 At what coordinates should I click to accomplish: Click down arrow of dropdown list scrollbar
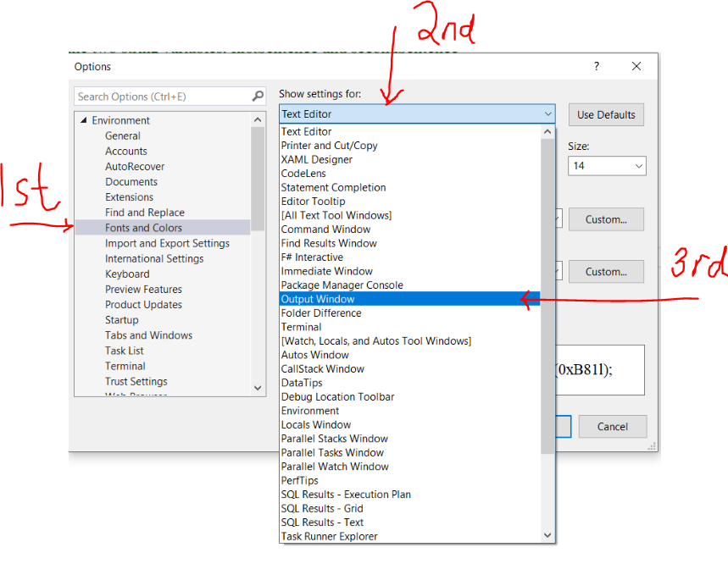547,535
